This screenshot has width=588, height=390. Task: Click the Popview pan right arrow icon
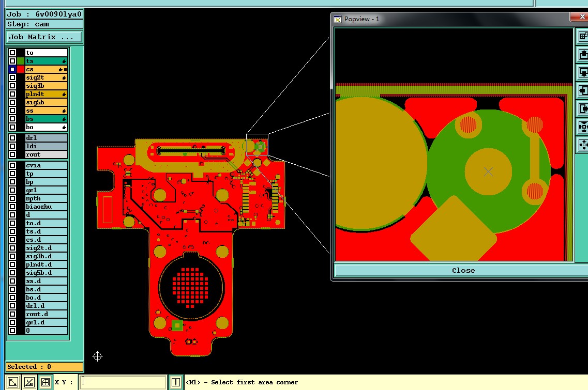click(x=583, y=108)
